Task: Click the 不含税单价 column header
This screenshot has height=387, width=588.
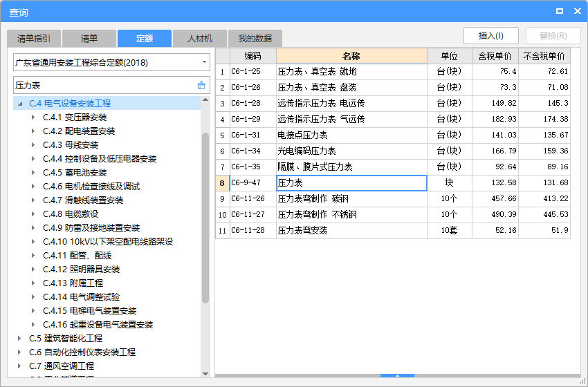Action: click(x=544, y=56)
